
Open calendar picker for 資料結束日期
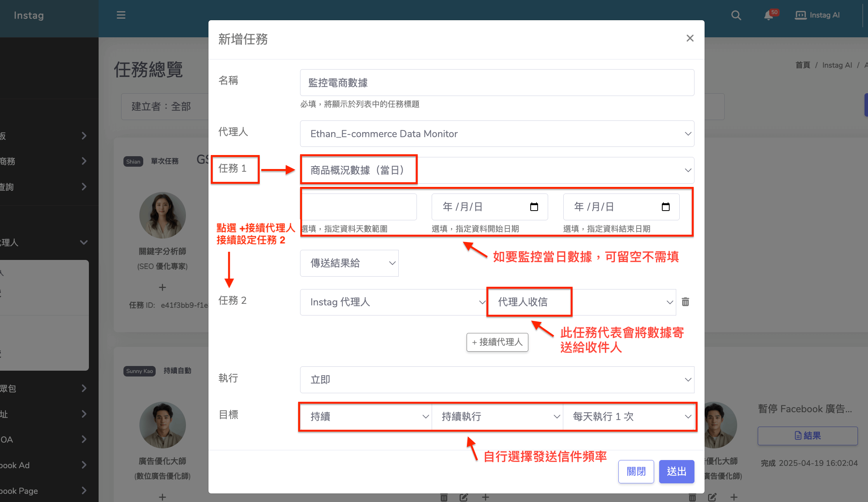(665, 207)
